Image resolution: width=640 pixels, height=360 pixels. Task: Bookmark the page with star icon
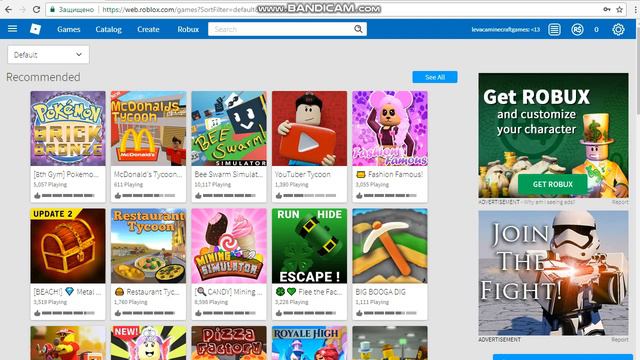pyautogui.click(x=619, y=9)
